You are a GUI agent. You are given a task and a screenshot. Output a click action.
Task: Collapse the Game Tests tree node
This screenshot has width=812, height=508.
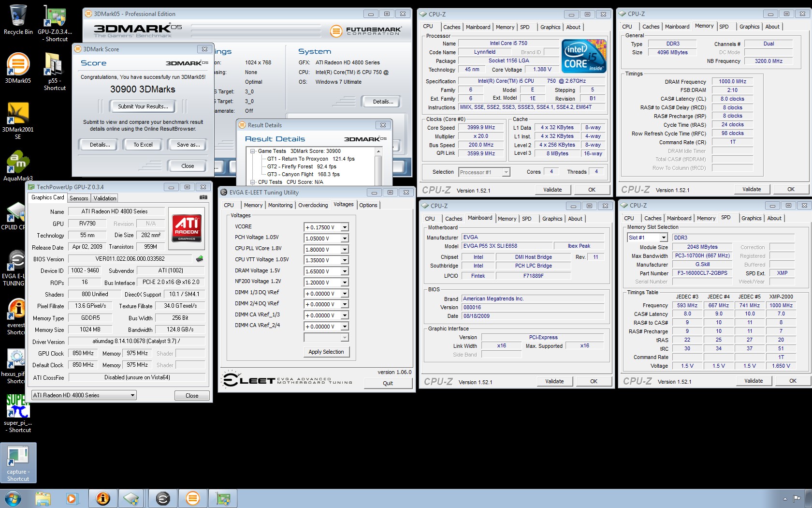(253, 151)
